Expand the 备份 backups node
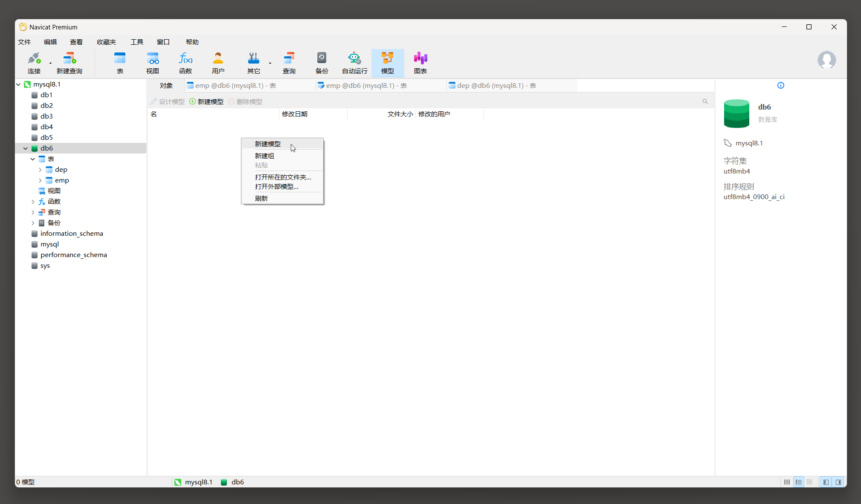Viewport: 861px width, 504px height. (x=33, y=223)
